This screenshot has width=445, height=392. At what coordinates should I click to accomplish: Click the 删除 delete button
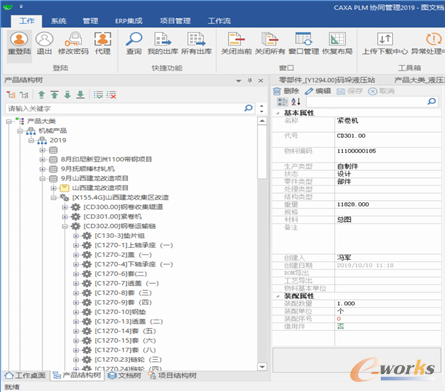click(286, 91)
